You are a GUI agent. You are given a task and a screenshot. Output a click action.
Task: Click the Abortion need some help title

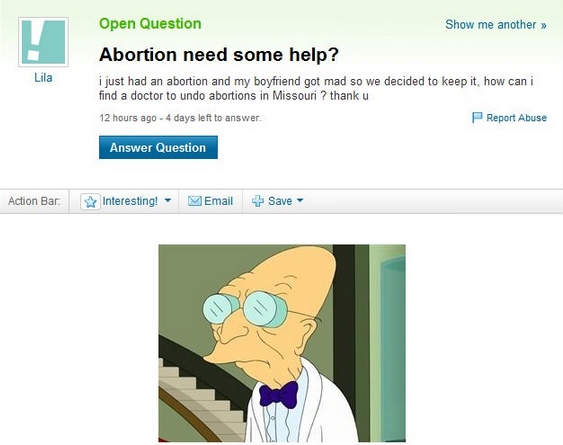point(219,55)
